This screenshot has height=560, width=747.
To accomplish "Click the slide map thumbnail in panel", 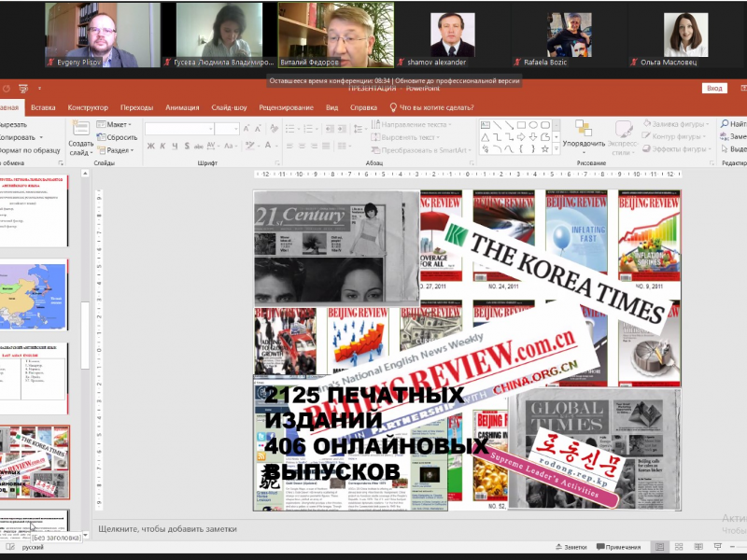I will click(x=34, y=295).
